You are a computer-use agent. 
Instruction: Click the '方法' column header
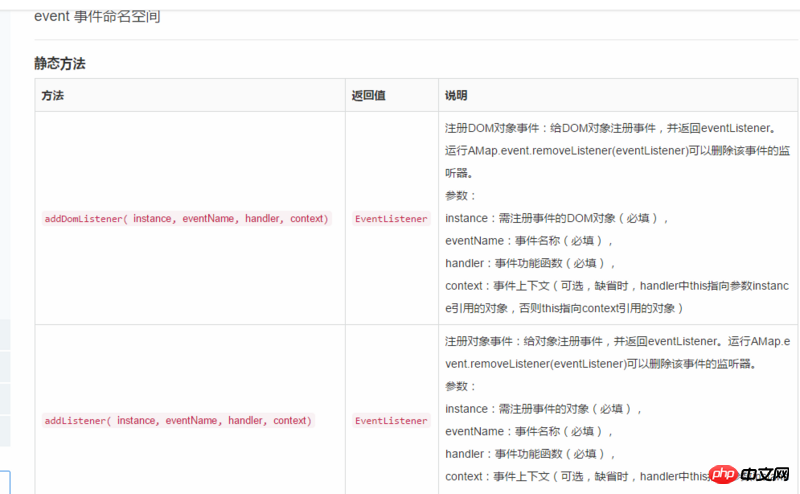53,95
